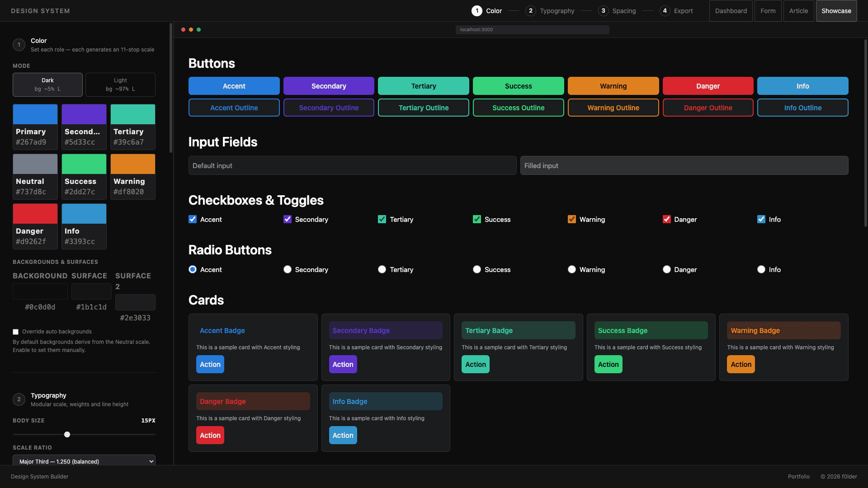Click the Success Outline button

(x=518, y=108)
